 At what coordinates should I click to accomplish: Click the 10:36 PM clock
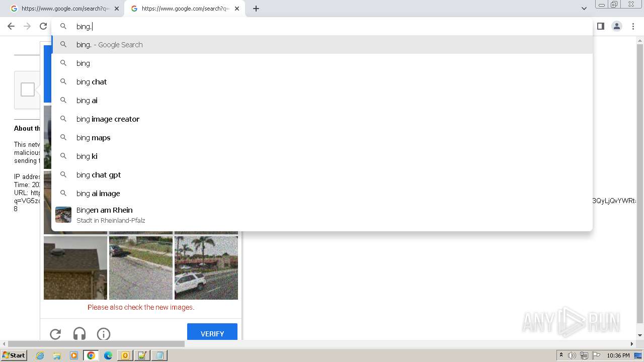coord(618,355)
